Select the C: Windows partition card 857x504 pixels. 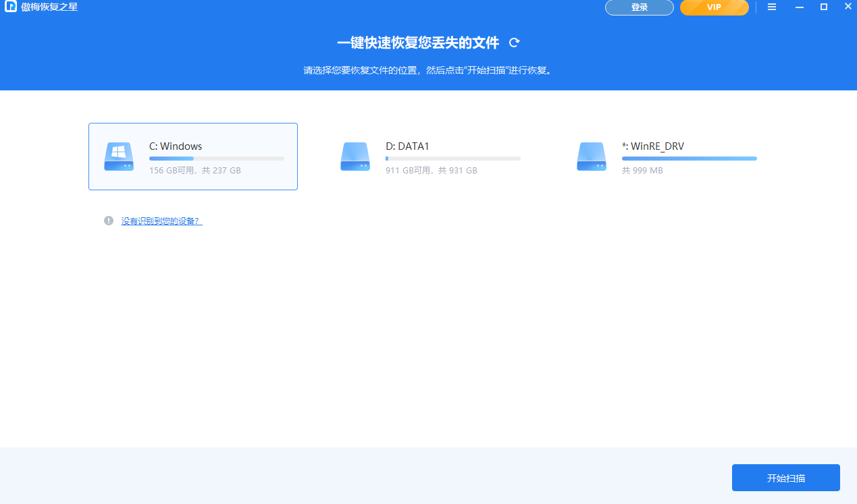coord(193,156)
